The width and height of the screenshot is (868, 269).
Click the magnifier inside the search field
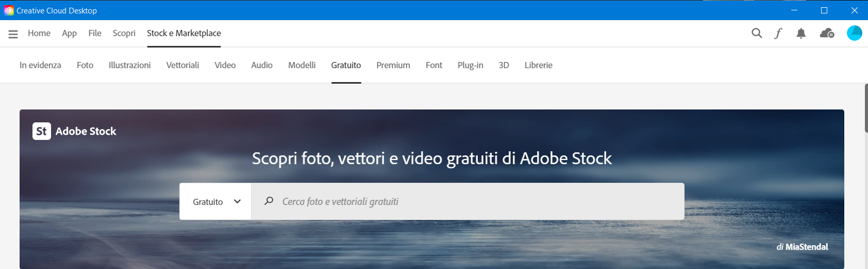coord(269,201)
